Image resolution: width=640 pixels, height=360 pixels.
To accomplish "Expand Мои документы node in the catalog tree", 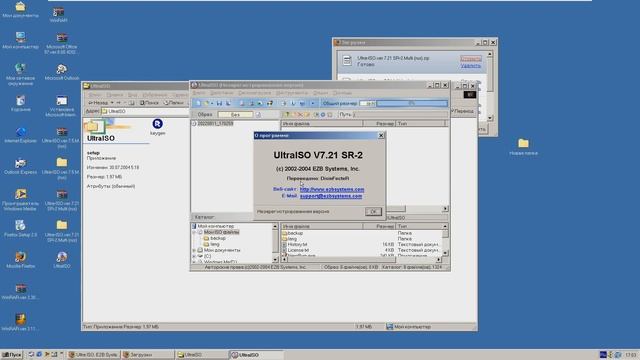I will [194, 250].
